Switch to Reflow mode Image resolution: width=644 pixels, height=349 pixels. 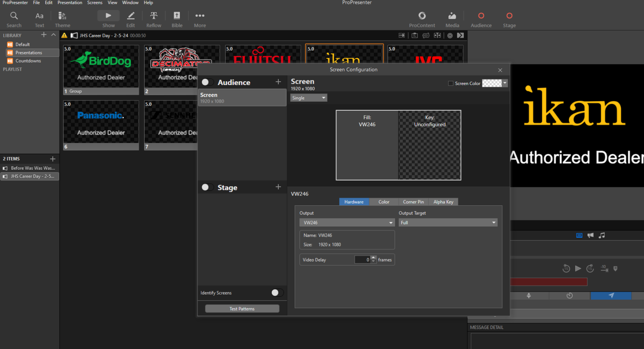(153, 18)
